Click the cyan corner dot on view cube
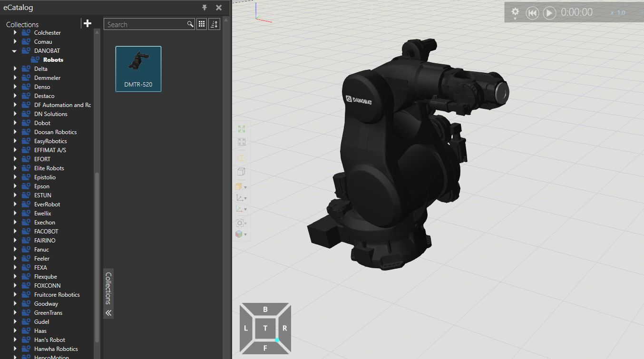 click(x=276, y=340)
